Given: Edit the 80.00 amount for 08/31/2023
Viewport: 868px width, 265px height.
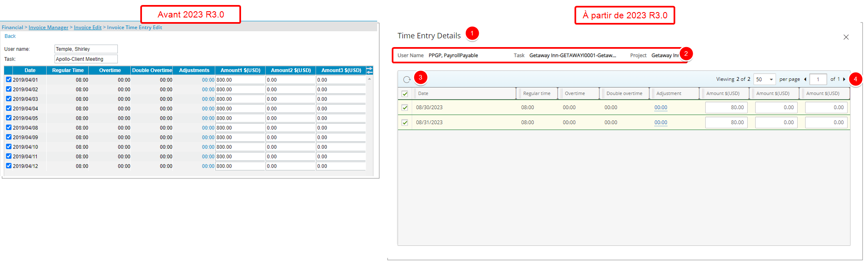Looking at the screenshot, I should [726, 122].
